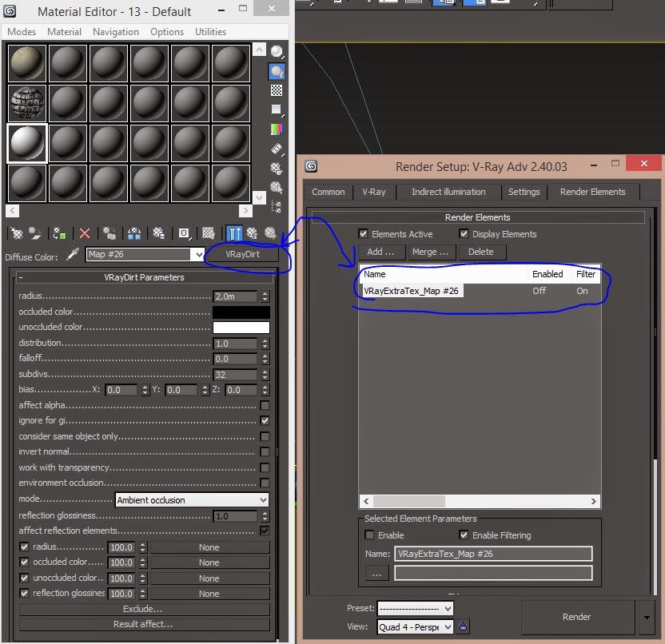
Task: Click the Video Color Check icon
Action: [x=277, y=129]
